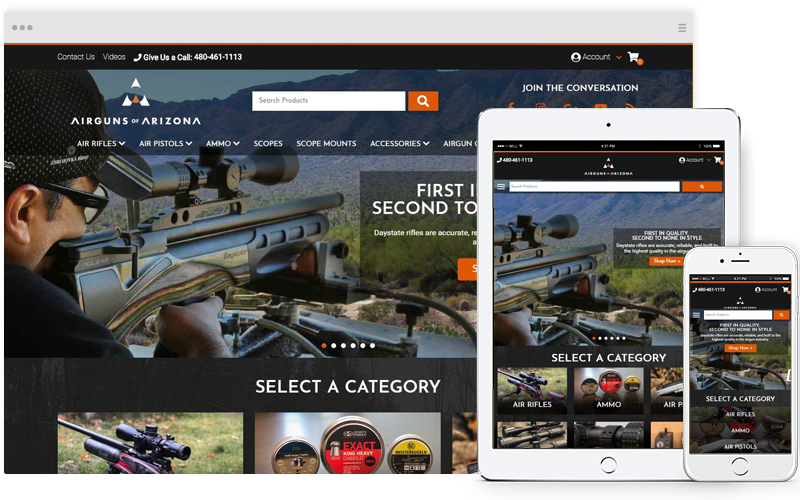The height and width of the screenshot is (500, 800).
Task: Tap the cart icon on the tablet
Action: click(718, 160)
